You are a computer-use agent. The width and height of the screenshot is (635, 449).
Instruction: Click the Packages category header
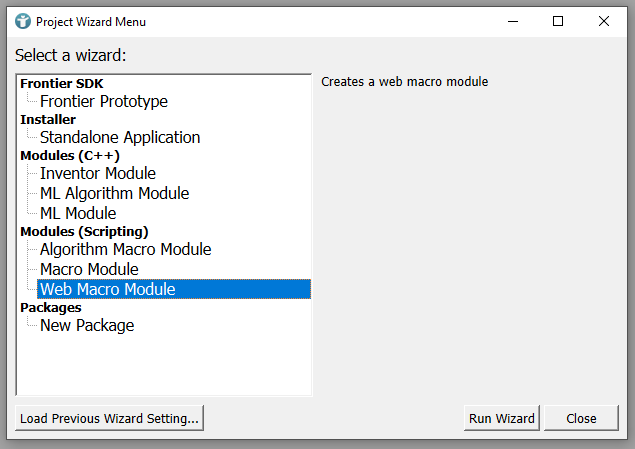point(51,308)
